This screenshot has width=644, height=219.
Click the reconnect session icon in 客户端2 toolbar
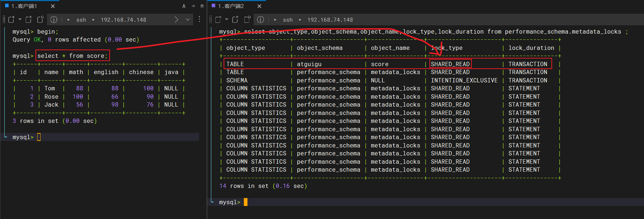click(x=247, y=20)
